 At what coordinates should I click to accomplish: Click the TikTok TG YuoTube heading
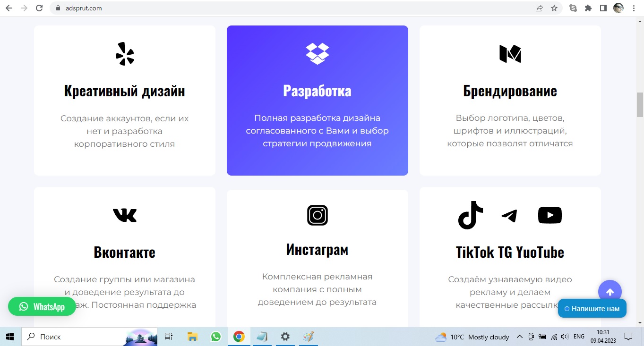[x=510, y=252]
